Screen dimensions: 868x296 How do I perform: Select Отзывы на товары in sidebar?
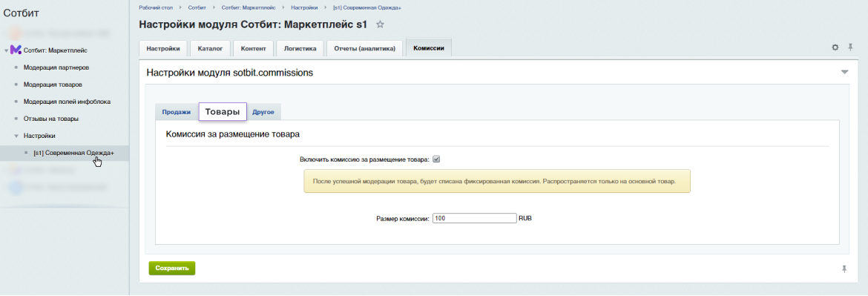(51, 119)
